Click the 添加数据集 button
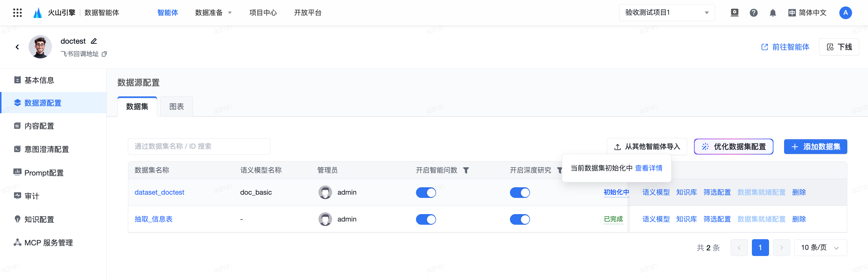 [815, 147]
